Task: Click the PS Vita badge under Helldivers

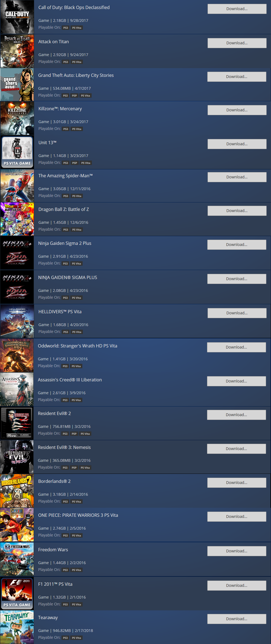Action: click(x=77, y=332)
